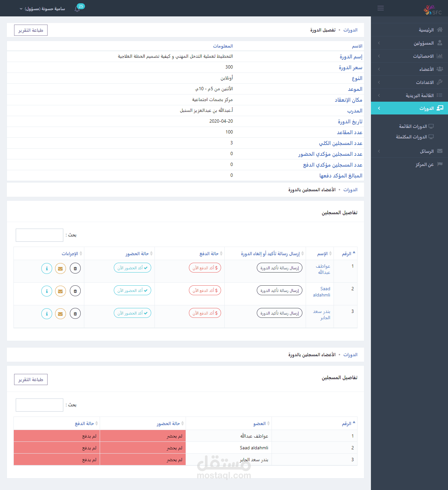This screenshot has width=448, height=490.
Task: Send mail to Saad aldahmli via envelope icon
Action: (60, 291)
